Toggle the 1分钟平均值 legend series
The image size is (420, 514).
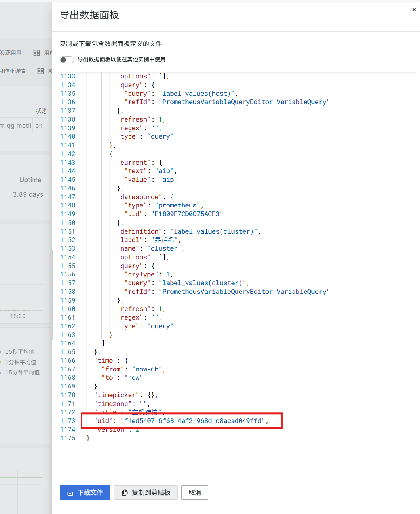tap(20, 362)
